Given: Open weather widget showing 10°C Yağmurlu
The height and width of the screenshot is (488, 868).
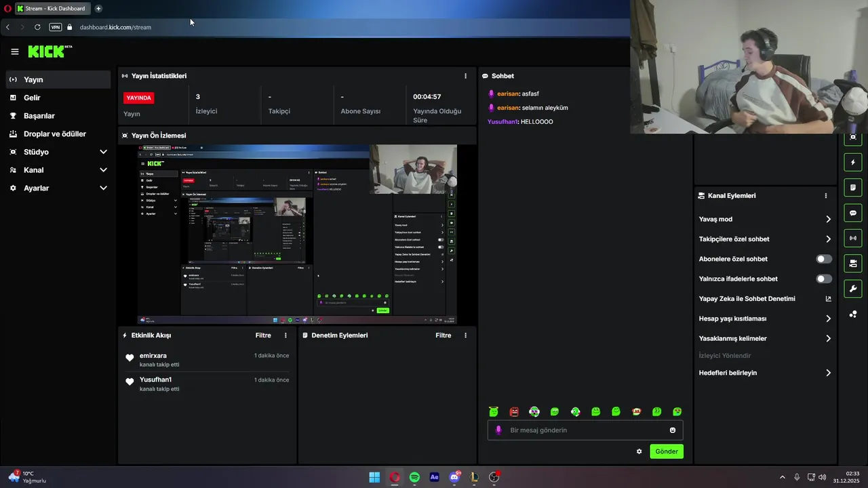Looking at the screenshot, I should [x=27, y=477].
